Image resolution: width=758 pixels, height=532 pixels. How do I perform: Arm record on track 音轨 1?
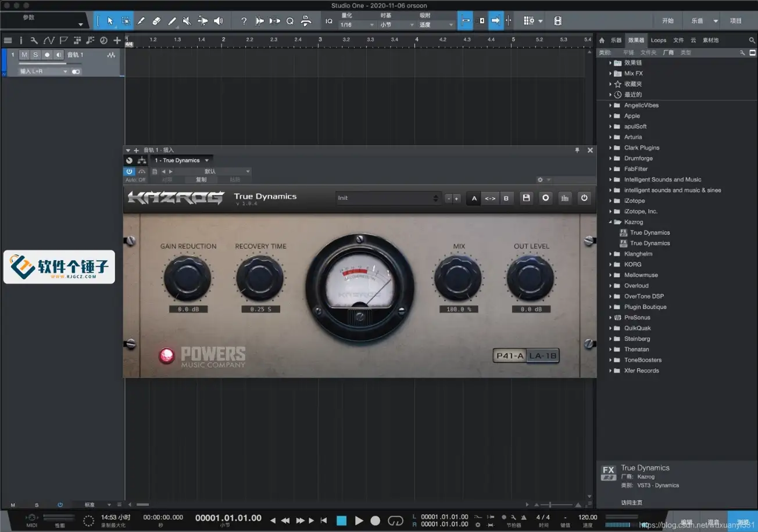click(47, 55)
